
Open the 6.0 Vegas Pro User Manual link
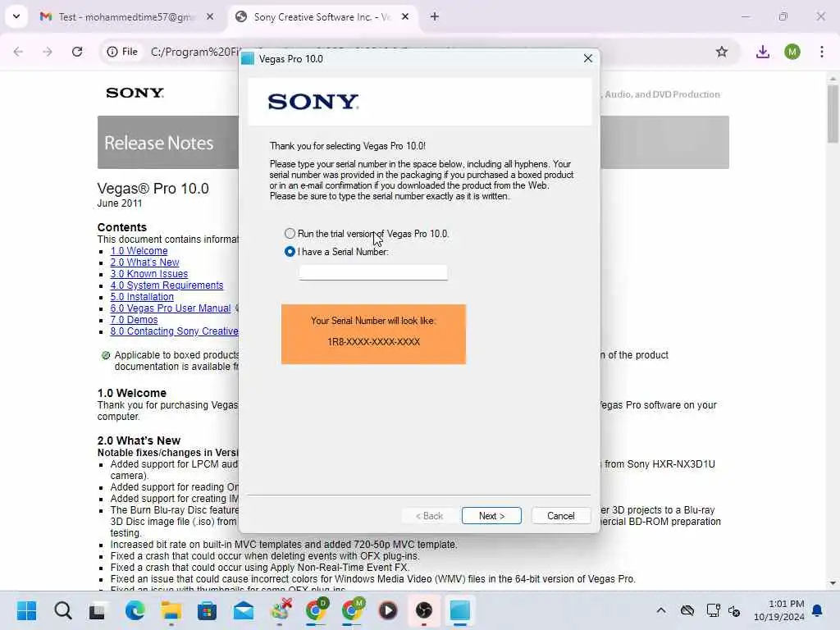171,308
